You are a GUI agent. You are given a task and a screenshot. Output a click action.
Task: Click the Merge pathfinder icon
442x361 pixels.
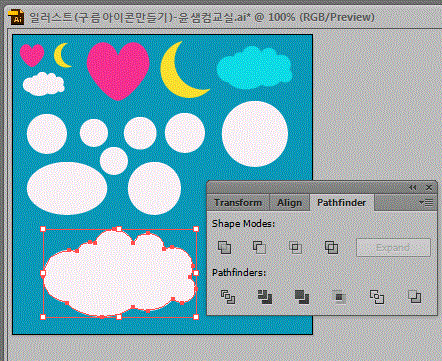pos(302,297)
